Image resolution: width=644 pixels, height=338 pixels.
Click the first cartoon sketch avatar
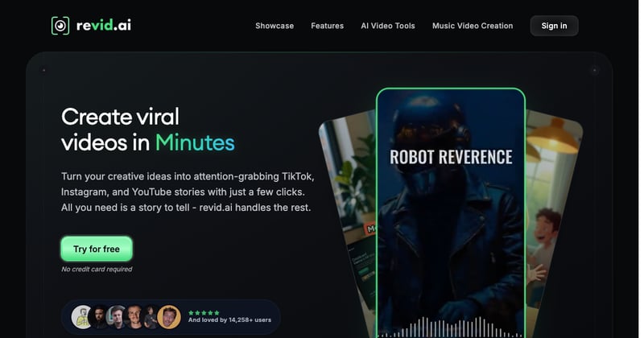coord(82,317)
